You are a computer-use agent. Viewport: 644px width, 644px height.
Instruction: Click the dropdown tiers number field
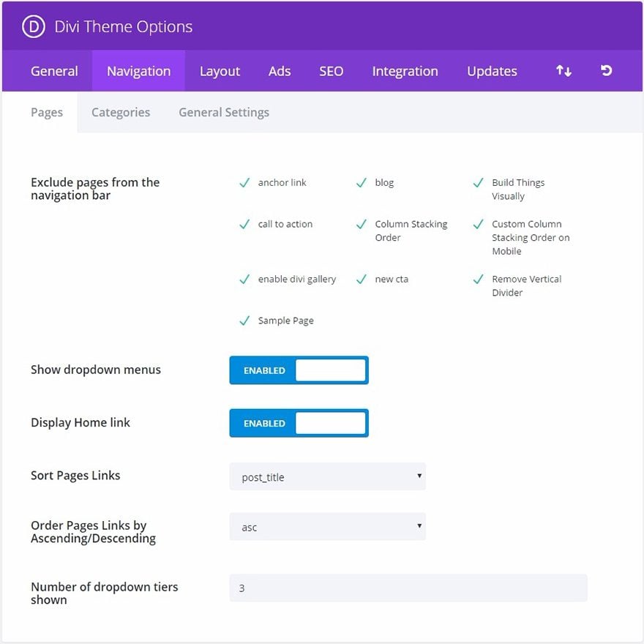click(x=408, y=588)
